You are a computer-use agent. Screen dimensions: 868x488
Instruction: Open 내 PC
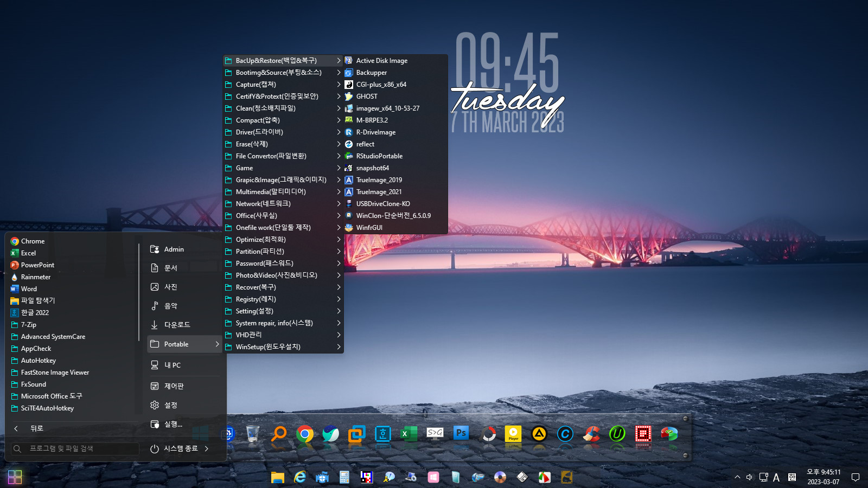(184, 365)
